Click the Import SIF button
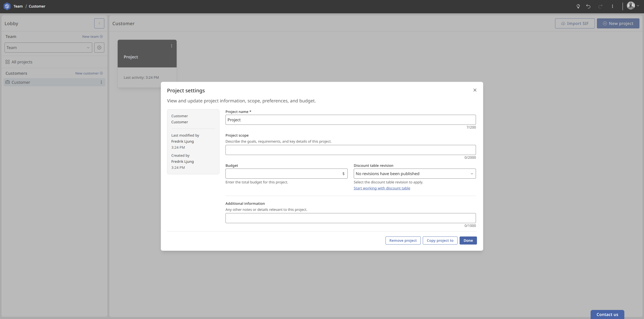Screen dimensions: 644x319 tap(575, 23)
